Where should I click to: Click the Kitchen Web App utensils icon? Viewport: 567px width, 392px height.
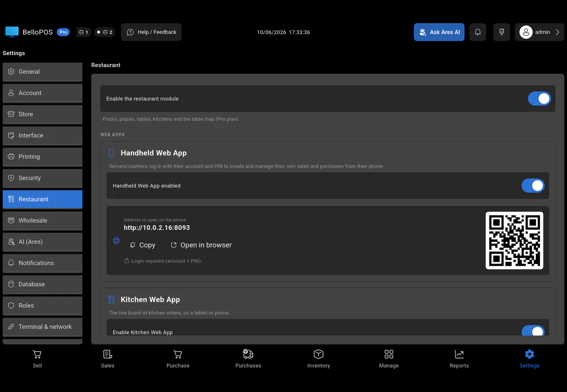112,300
